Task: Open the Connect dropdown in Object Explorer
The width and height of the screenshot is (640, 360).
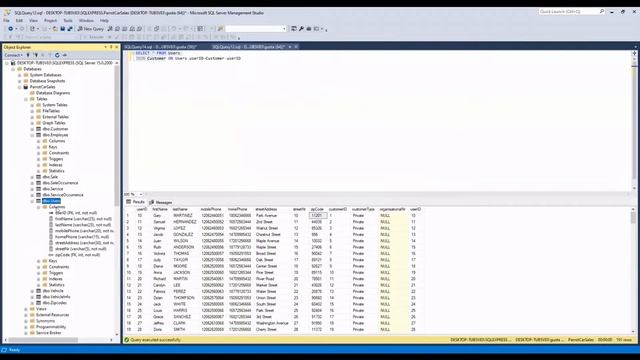Action: 13,55
